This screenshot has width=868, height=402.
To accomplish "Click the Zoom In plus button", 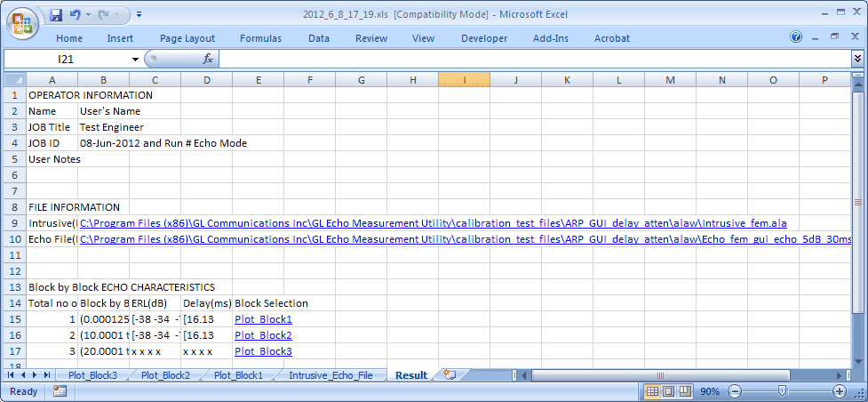I will click(840, 391).
